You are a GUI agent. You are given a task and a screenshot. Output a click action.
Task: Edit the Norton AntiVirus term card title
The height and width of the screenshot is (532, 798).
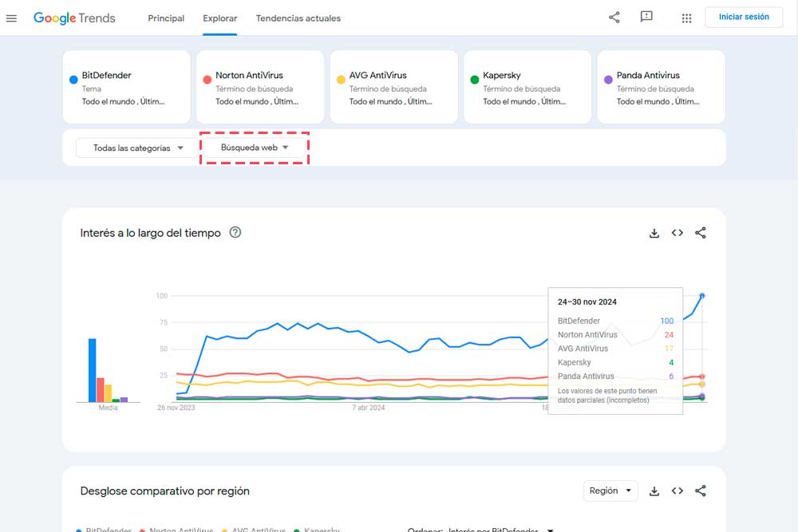pyautogui.click(x=249, y=75)
